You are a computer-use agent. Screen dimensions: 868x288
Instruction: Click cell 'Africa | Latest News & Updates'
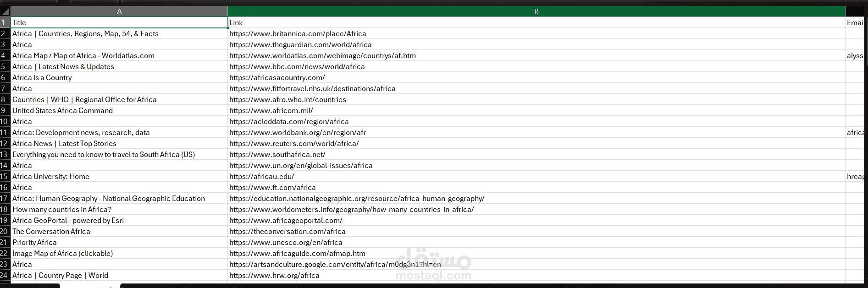click(119, 66)
